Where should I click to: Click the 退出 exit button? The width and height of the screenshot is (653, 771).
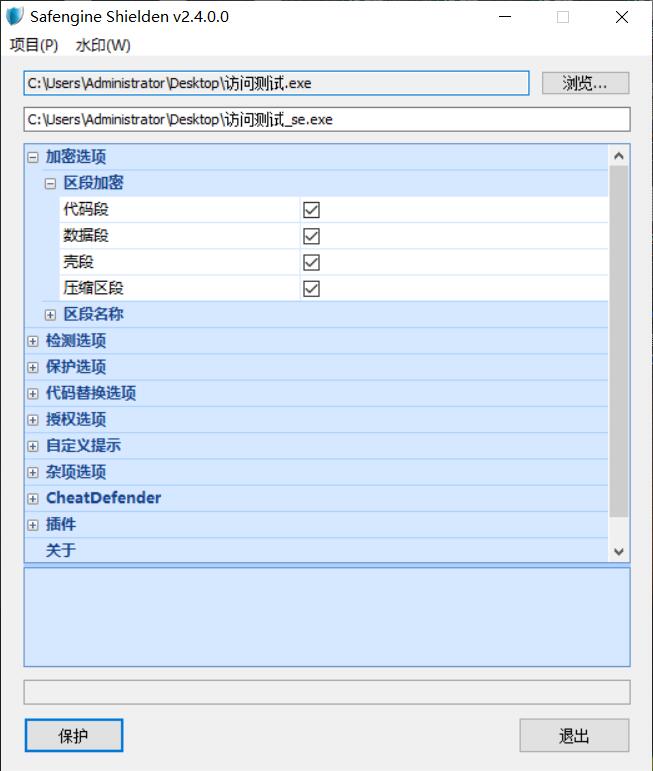tap(574, 736)
